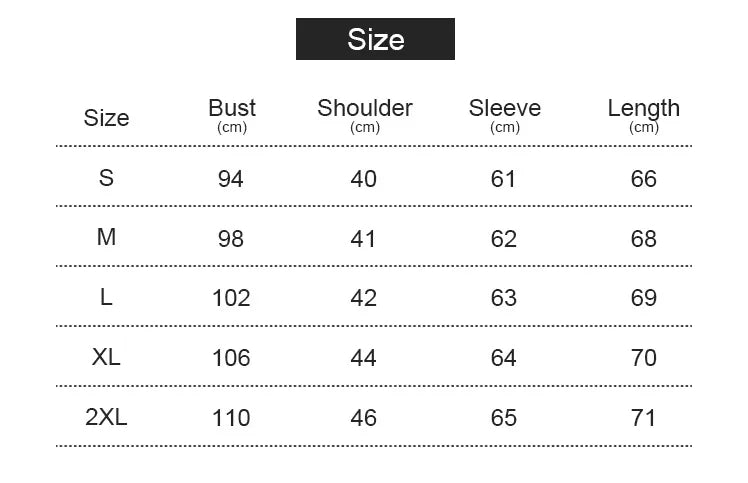Image resolution: width=748 pixels, height=483 pixels.
Task: Click the XL size row label
Action: pyautogui.click(x=106, y=357)
